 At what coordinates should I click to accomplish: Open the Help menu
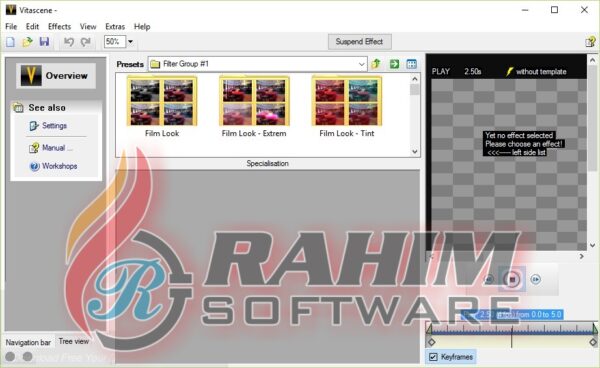[142, 26]
